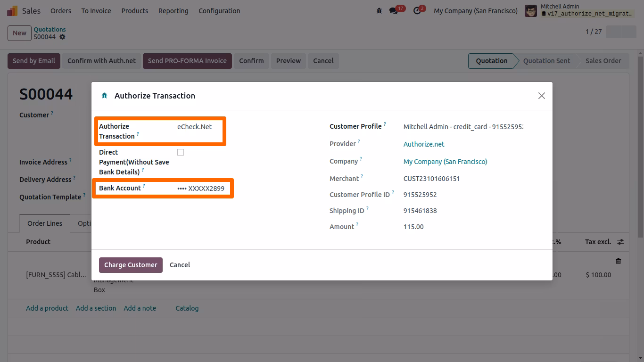Cancel the Authorize Transaction dialog
644x362 pixels.
(x=180, y=265)
